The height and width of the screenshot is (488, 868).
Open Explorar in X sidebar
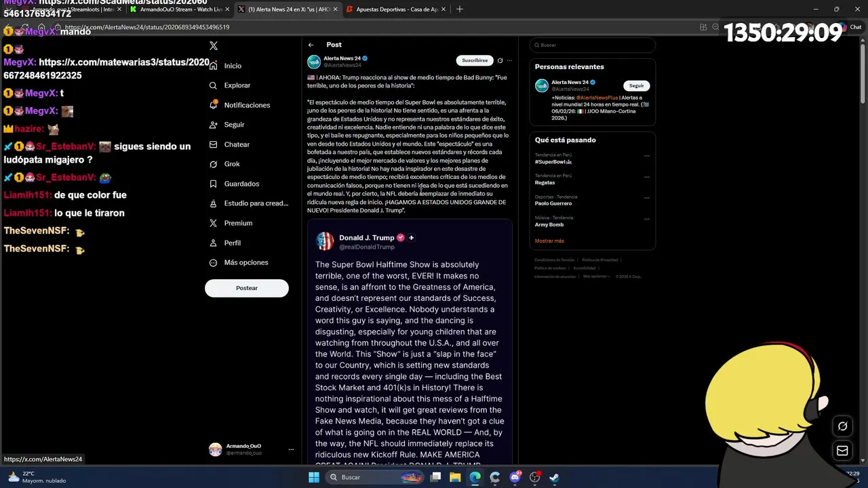coord(230,85)
